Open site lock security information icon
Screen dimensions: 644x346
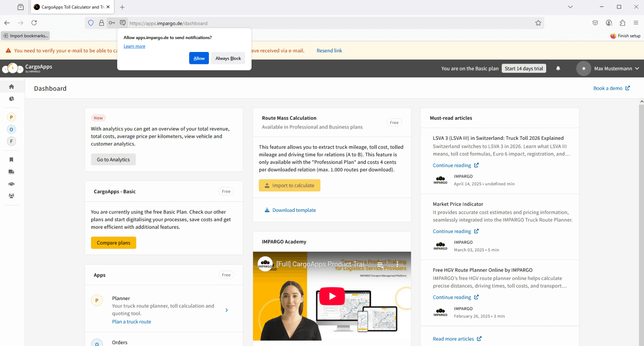point(101,23)
